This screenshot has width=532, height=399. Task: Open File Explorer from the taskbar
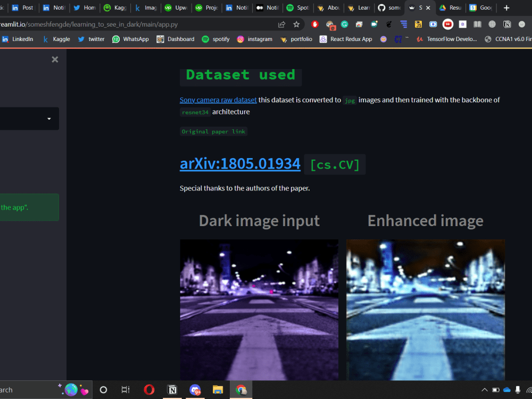[x=218, y=389]
